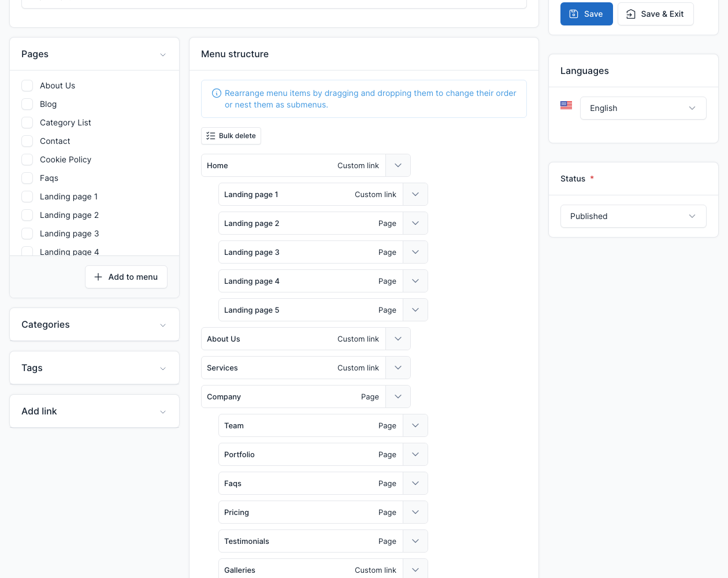Image resolution: width=728 pixels, height=578 pixels.
Task: Open the Published status dropdown
Action: point(633,216)
